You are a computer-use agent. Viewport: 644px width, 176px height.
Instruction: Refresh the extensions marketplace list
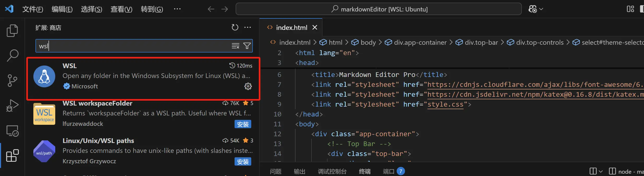click(x=235, y=27)
